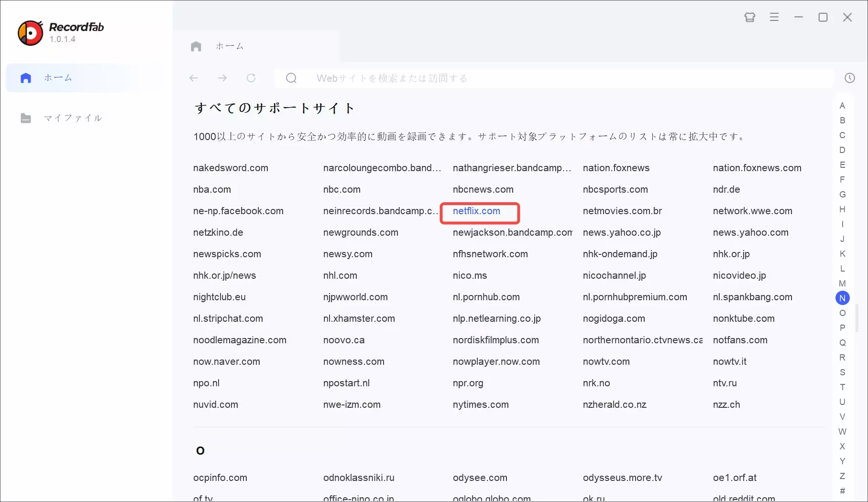
Task: Jump to letter W in index
Action: coord(843,432)
